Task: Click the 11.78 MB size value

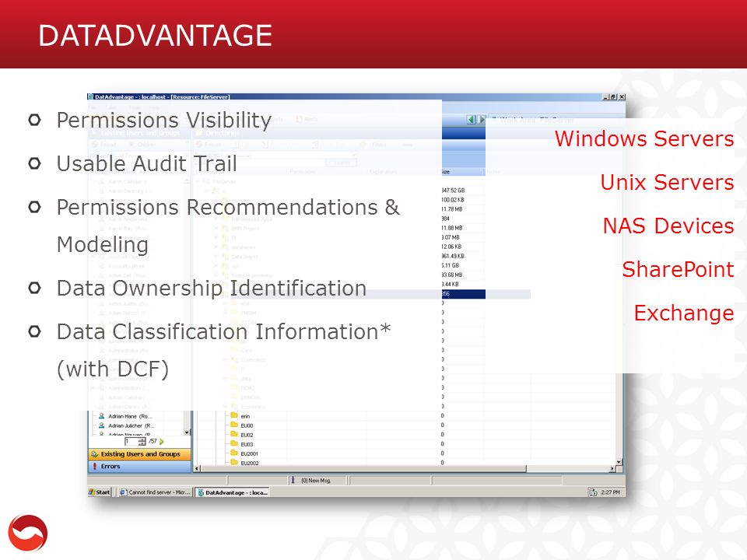Action: tap(451, 209)
